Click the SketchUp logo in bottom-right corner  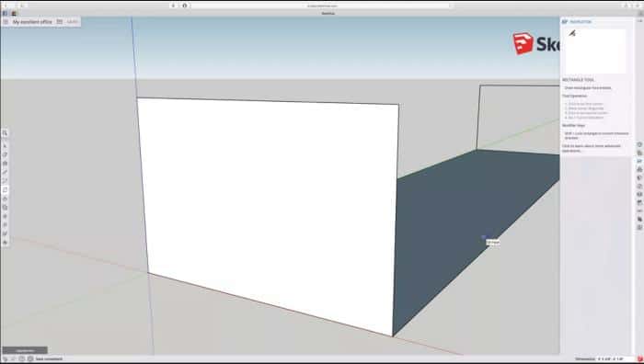tap(639, 359)
